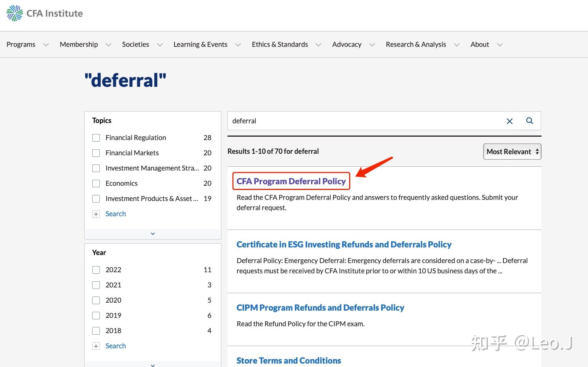Click the Year panel heading
This screenshot has width=588, height=367.
click(99, 253)
